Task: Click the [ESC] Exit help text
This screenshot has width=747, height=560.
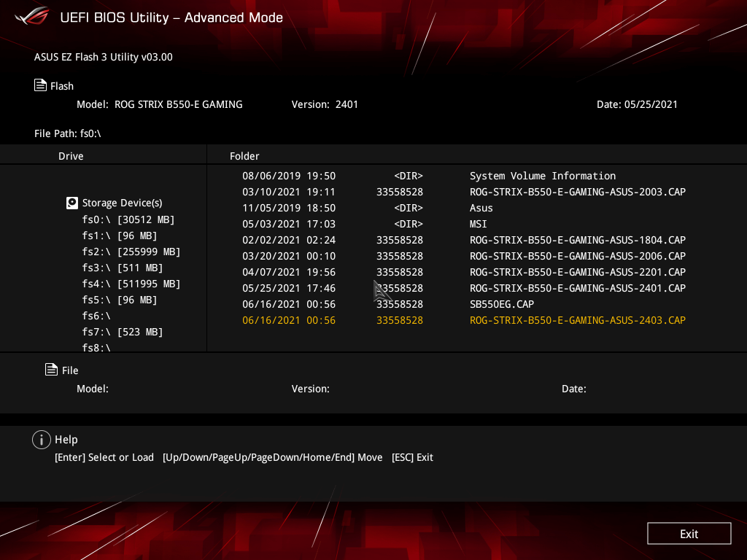Action: 412,457
